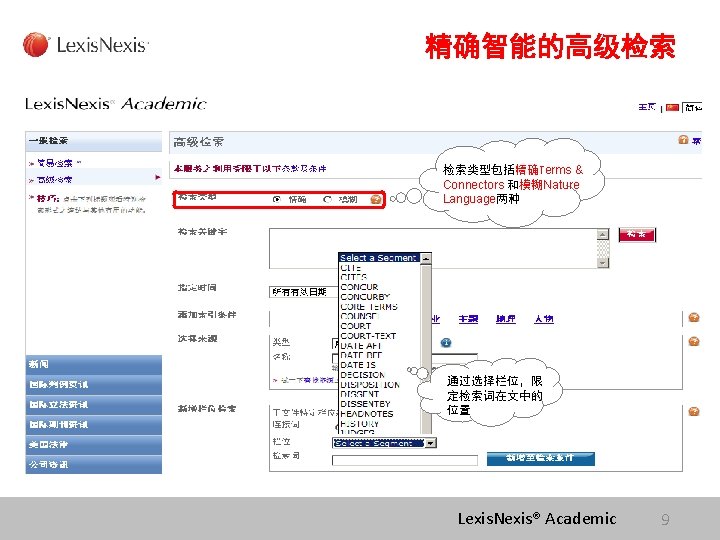Click help icon on search source row
The width and height of the screenshot is (720, 540).
pos(694,341)
